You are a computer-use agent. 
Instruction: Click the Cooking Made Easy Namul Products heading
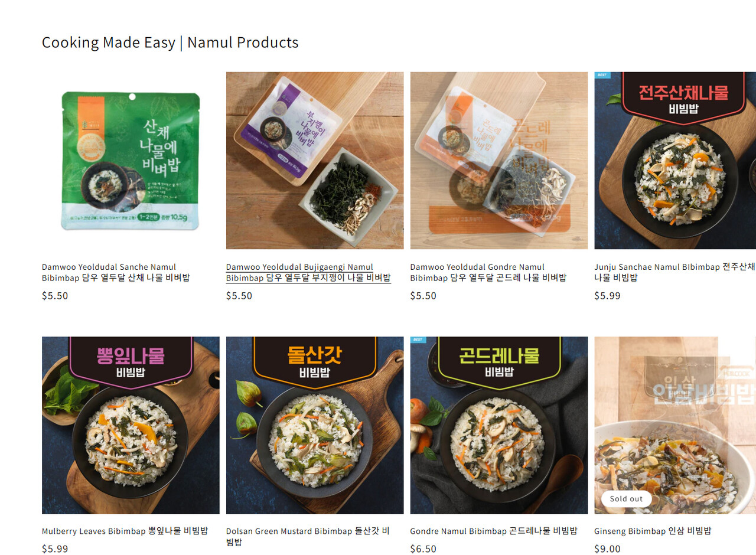point(170,43)
